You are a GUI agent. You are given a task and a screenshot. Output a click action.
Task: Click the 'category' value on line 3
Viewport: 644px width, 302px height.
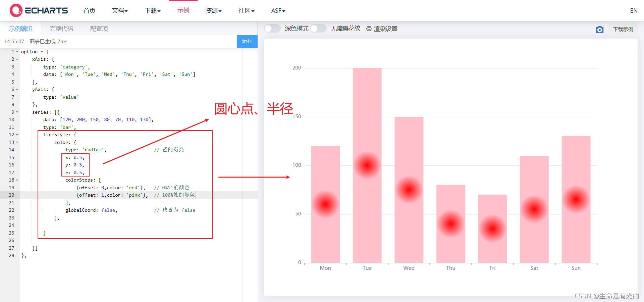[x=74, y=67]
